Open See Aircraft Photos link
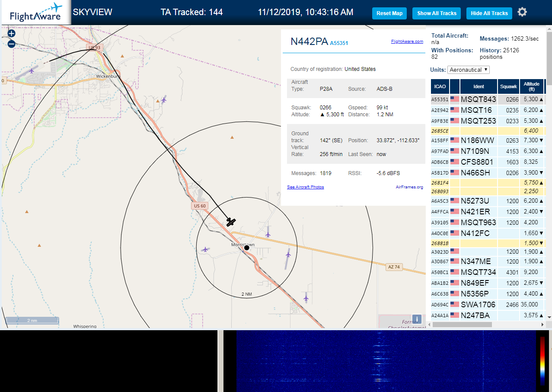The image size is (552, 392). 305,187
